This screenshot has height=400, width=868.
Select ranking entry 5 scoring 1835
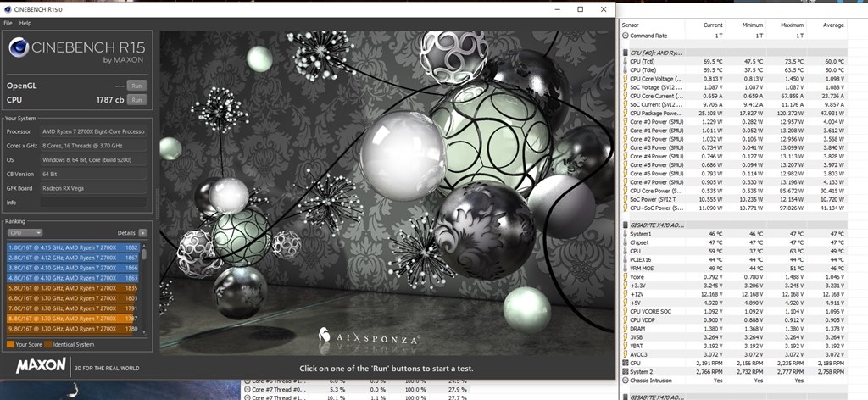pos(73,288)
